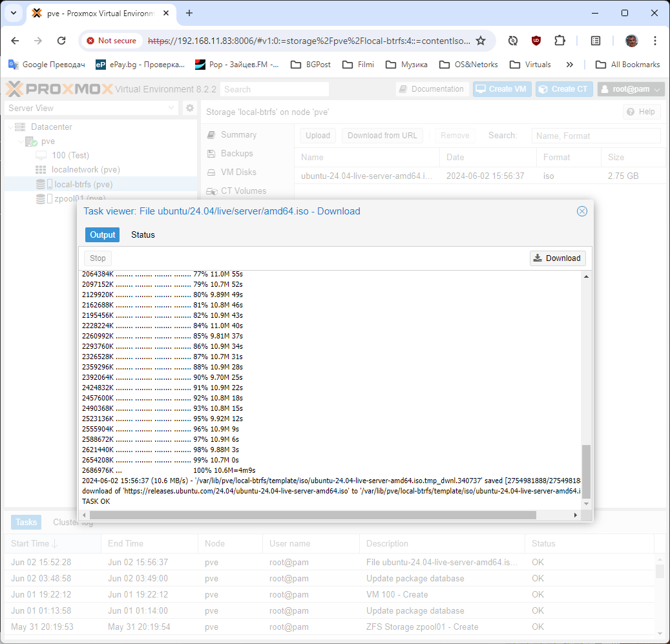Open the Chrome profile avatar menu
The image size is (670, 644).
[631, 41]
